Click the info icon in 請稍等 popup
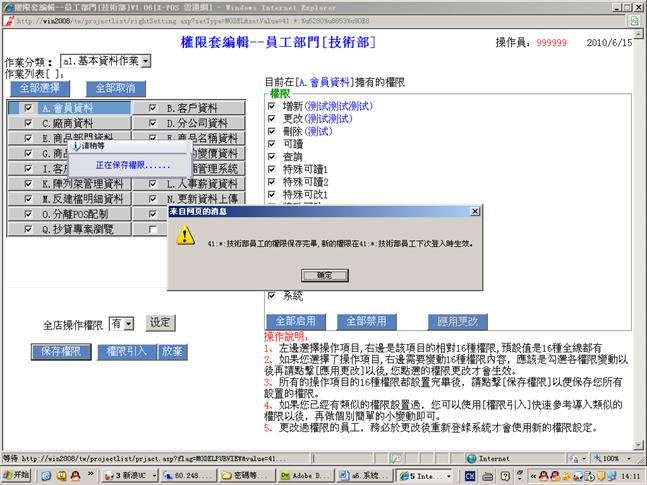Image resolution: width=647 pixels, height=485 pixels. coord(78,147)
